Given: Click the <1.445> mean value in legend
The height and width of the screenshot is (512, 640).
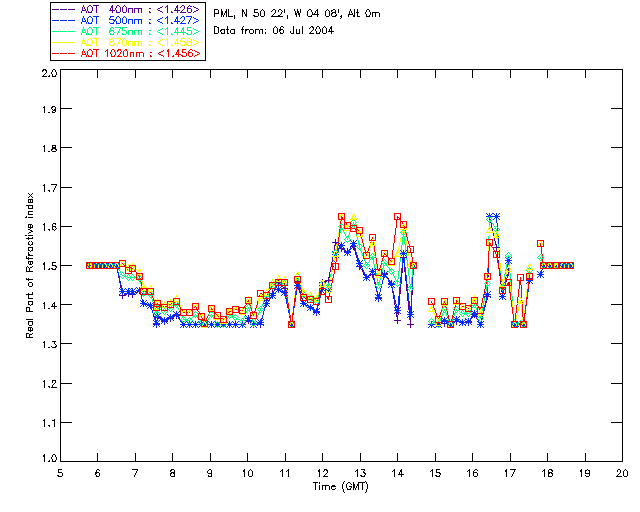Looking at the screenshot, I should point(179,31).
